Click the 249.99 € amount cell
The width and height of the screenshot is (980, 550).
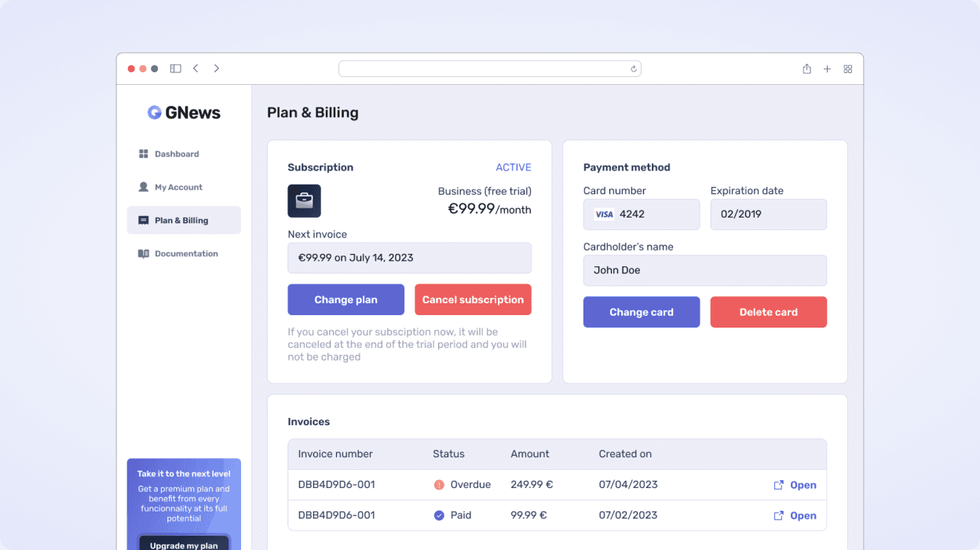(532, 485)
